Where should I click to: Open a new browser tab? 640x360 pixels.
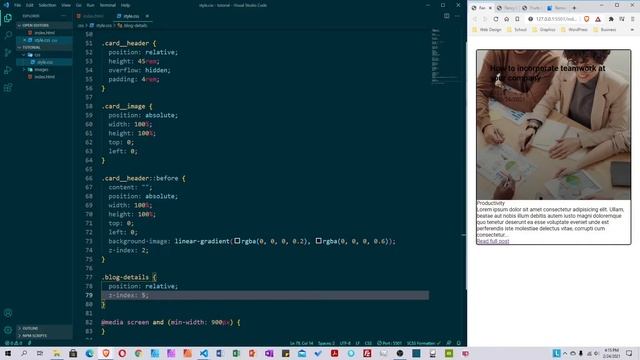pyautogui.click(x=574, y=8)
